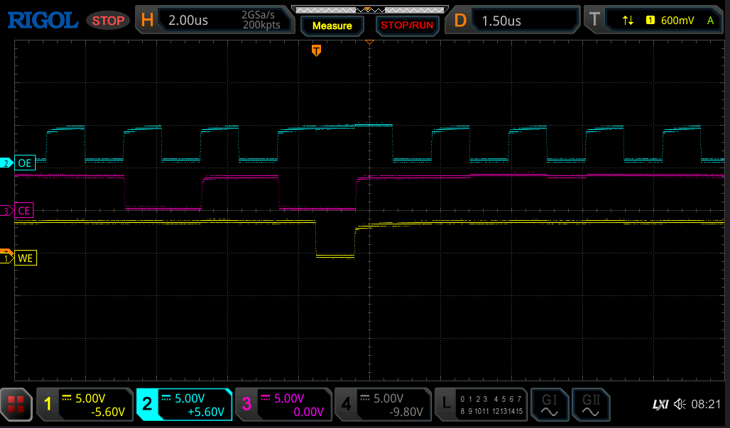730x428 pixels.
Task: Click the LXI network status icon
Action: (660, 404)
